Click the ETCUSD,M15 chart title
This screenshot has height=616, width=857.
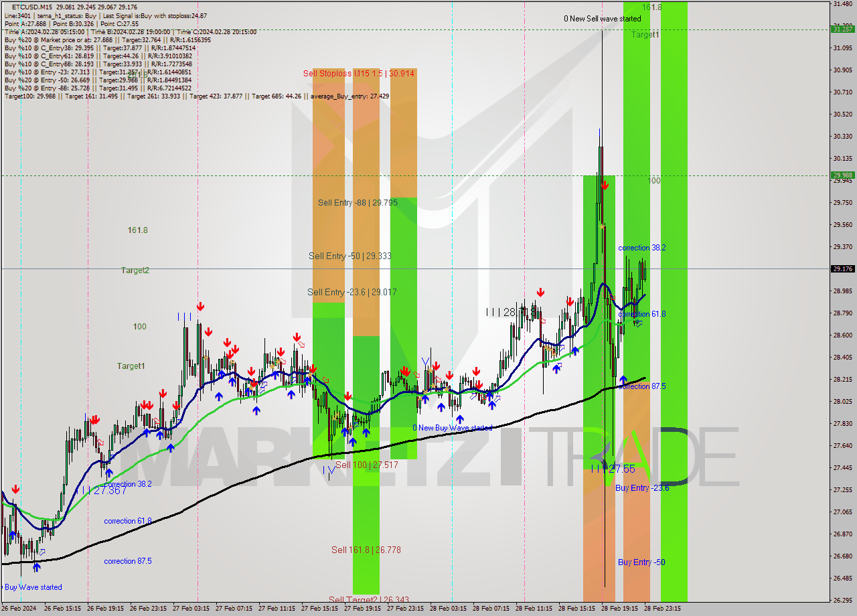tap(32, 7)
